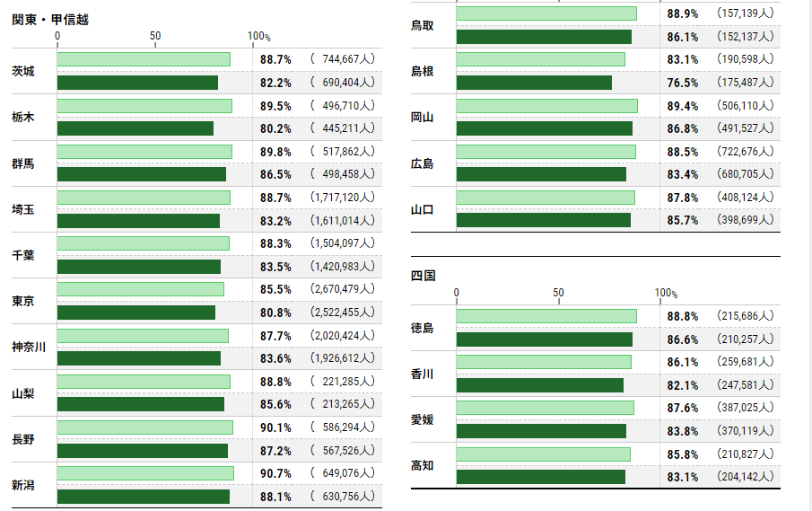Viewport: 812px width, 511px height.
Task: Click the light green bar for 栃木
Action: tap(144, 106)
